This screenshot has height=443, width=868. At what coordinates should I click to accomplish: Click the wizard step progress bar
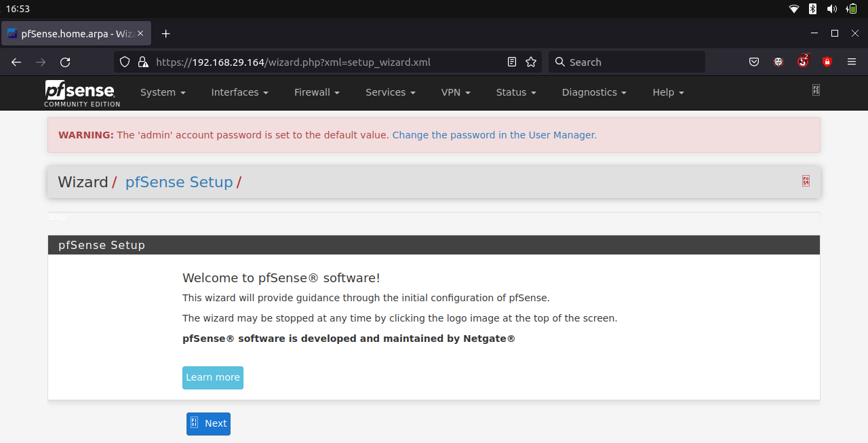click(434, 216)
